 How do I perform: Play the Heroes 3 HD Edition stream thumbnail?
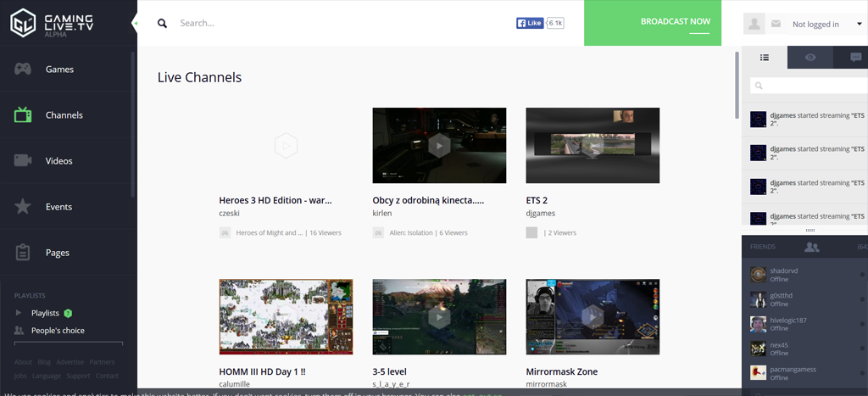click(x=287, y=146)
